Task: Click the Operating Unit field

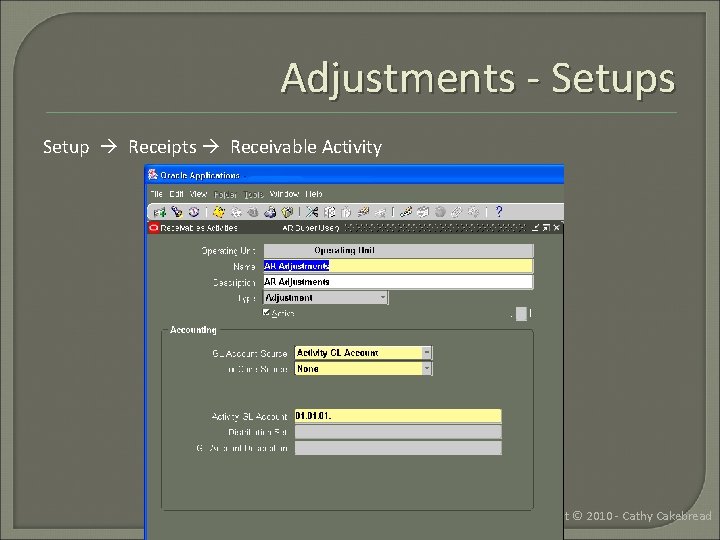Action: [x=399, y=251]
